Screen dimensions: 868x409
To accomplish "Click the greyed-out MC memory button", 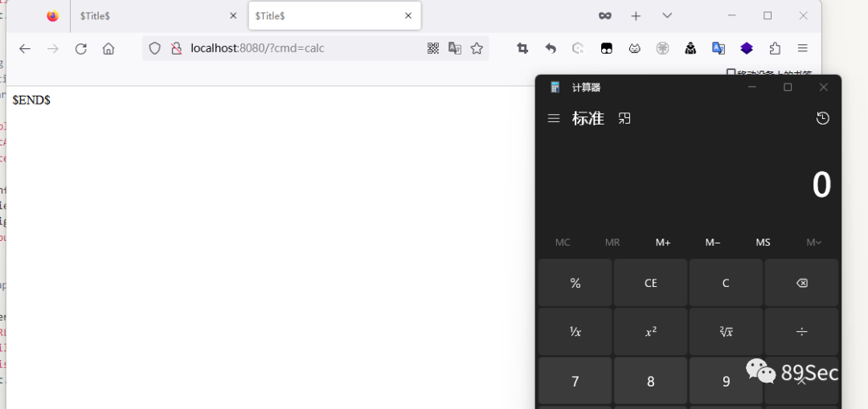I will click(563, 243).
